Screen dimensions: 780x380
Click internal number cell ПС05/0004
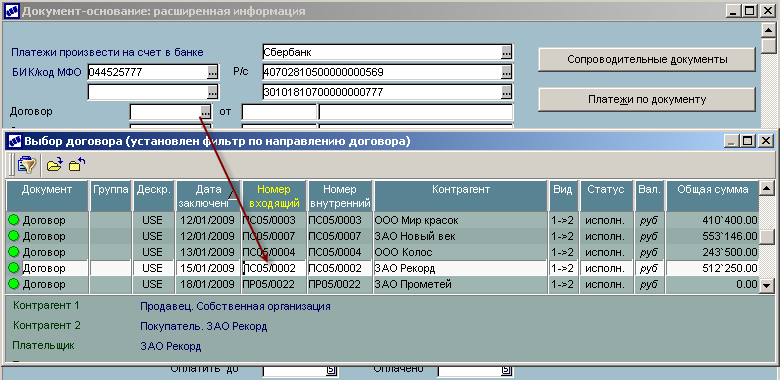(x=340, y=252)
